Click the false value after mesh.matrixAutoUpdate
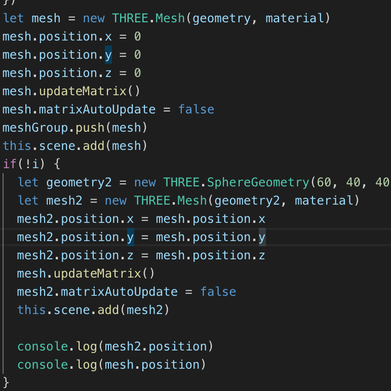Image resolution: width=391 pixels, height=391 pixels. [x=196, y=109]
